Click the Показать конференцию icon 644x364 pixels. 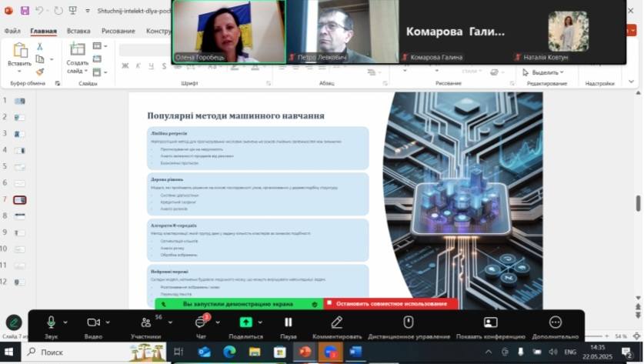click(x=490, y=322)
